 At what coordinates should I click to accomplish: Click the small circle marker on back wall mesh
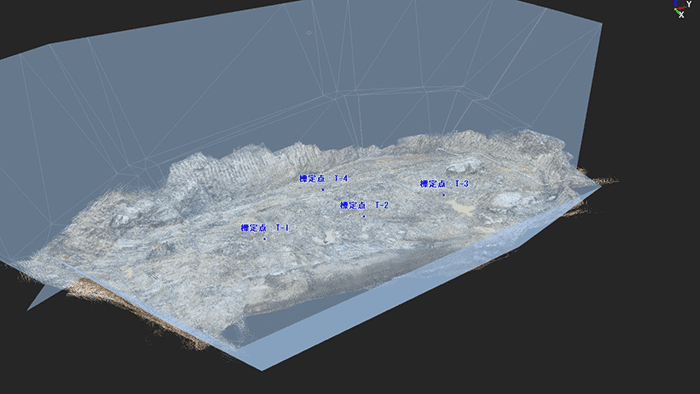tap(309, 33)
